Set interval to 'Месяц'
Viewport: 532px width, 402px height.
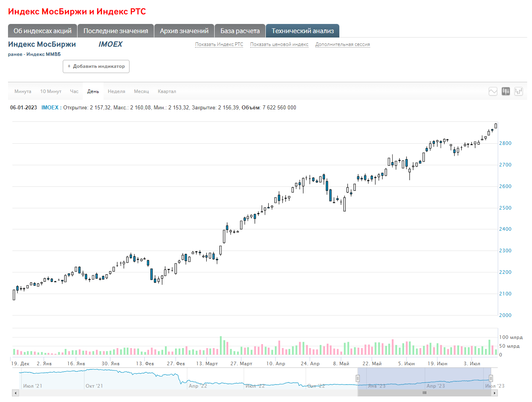141,91
